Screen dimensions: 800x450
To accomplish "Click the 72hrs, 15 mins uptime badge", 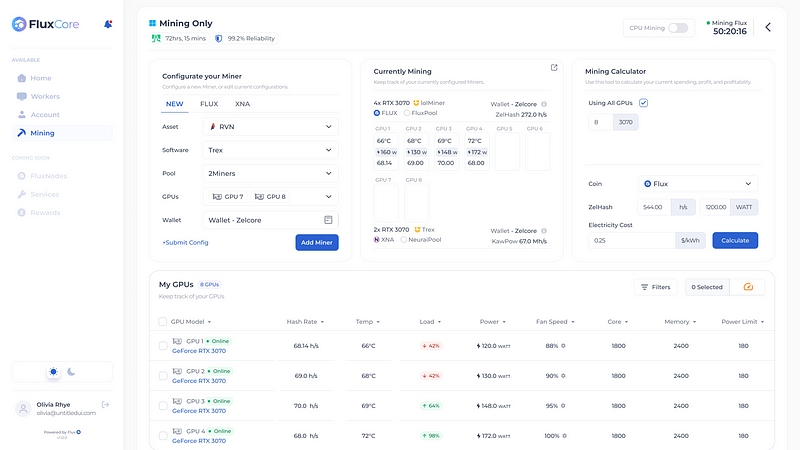I will (179, 38).
